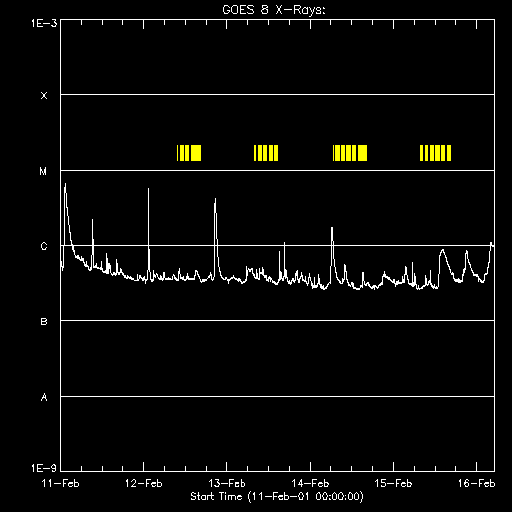Select the B class level label
Image resolution: width=512 pixels, height=512 pixels.
coord(44,322)
